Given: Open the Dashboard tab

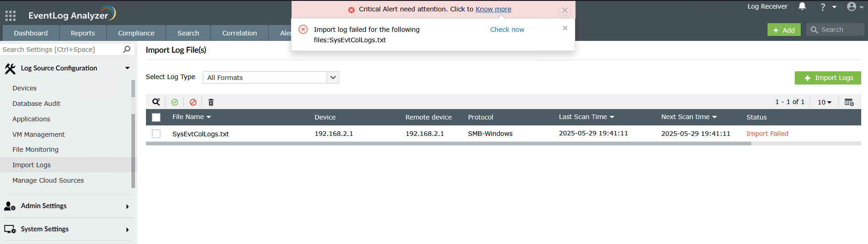Looking at the screenshot, I should tap(31, 33).
